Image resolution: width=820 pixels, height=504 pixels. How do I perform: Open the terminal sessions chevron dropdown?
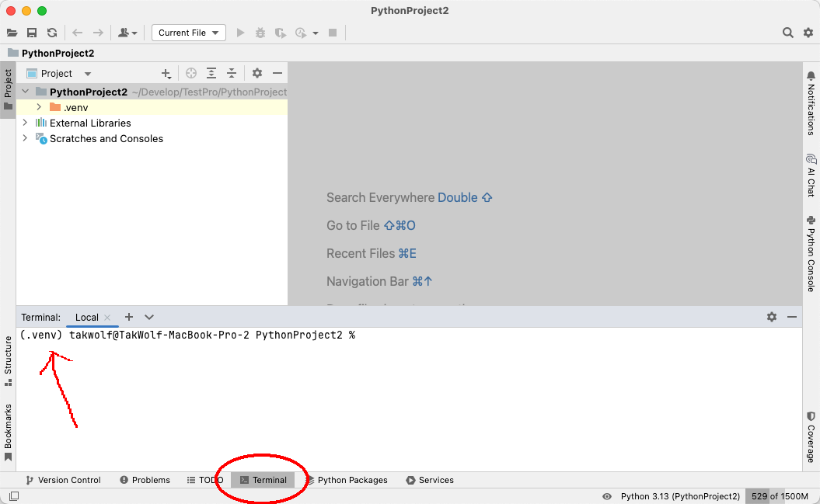tap(149, 317)
